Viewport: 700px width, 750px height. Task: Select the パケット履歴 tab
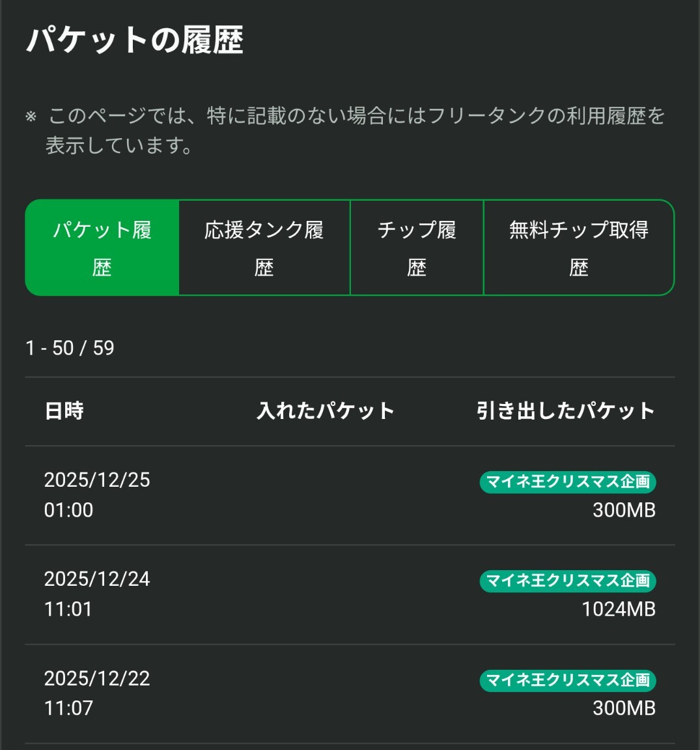pyautogui.click(x=102, y=248)
